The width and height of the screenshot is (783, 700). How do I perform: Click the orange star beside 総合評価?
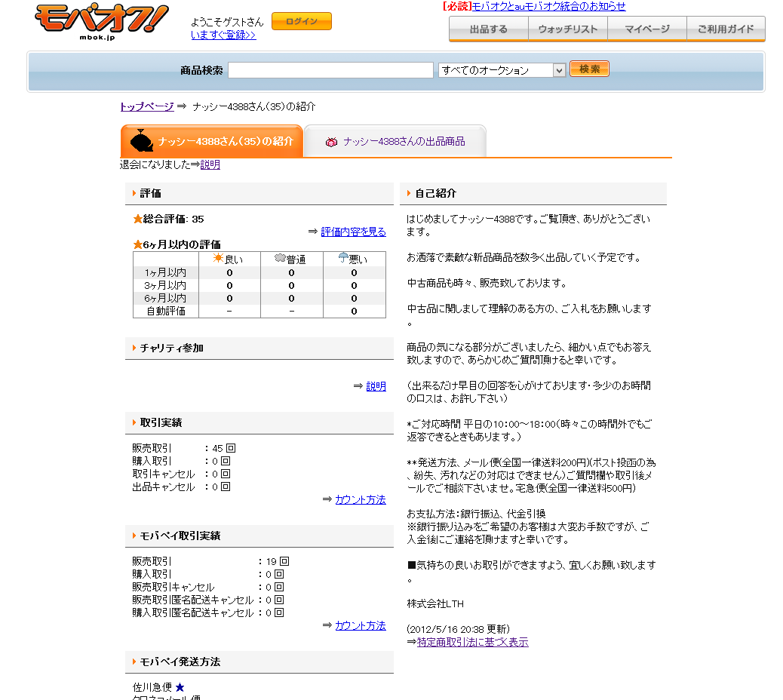pos(137,220)
